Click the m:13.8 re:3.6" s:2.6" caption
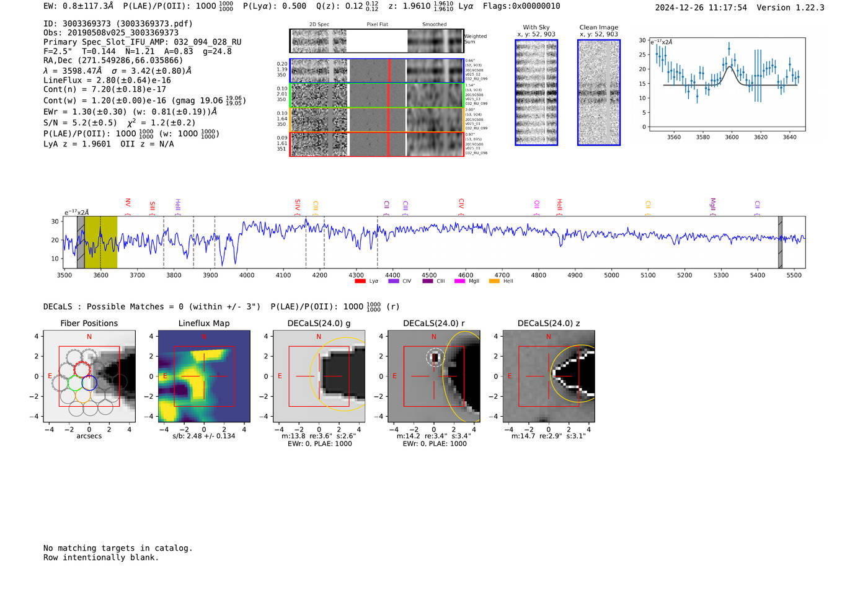The width and height of the screenshot is (868, 591). (319, 436)
